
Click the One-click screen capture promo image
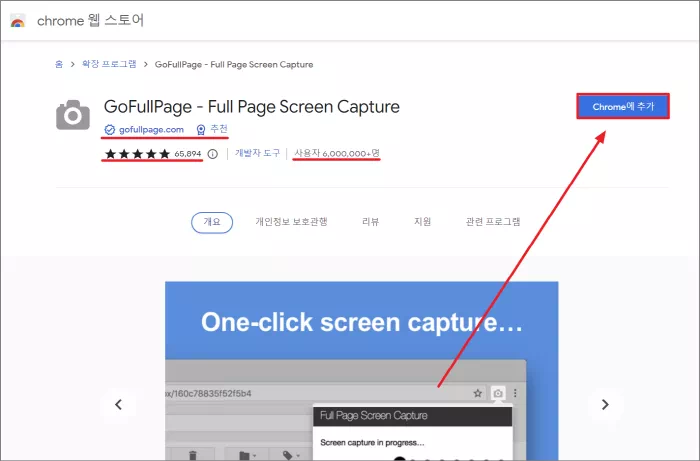click(x=362, y=371)
